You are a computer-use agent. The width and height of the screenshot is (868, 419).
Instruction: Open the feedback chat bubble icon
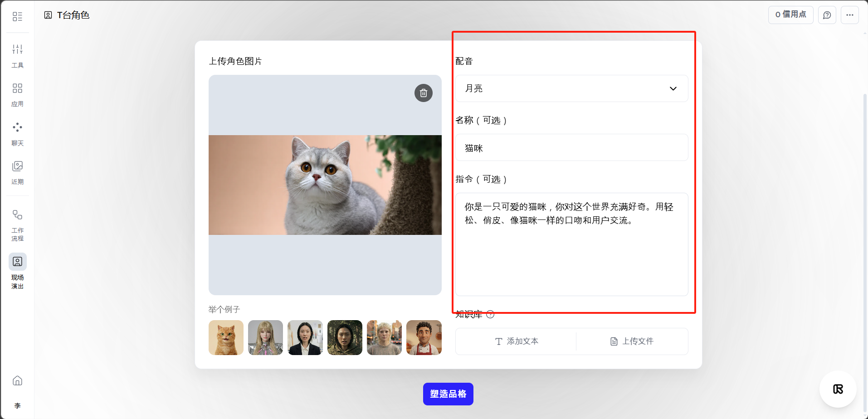coord(827,15)
